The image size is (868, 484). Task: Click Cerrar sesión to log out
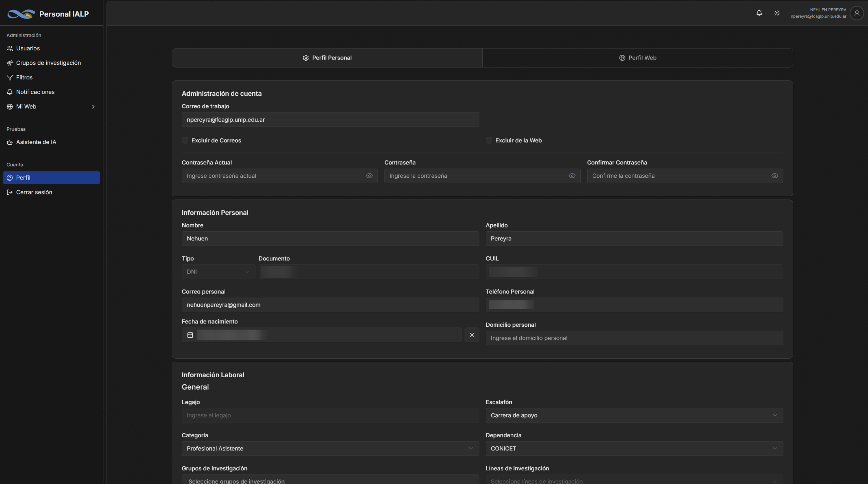coord(51,192)
